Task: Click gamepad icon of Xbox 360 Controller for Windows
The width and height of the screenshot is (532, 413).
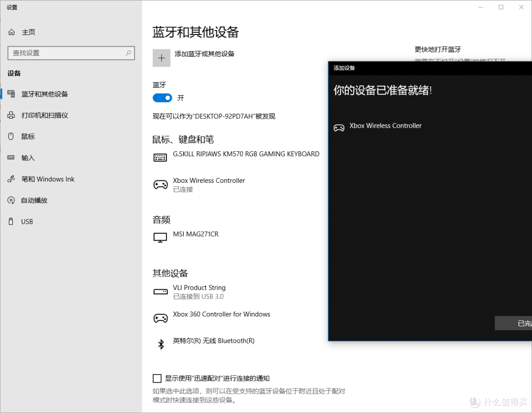Action: click(x=161, y=318)
